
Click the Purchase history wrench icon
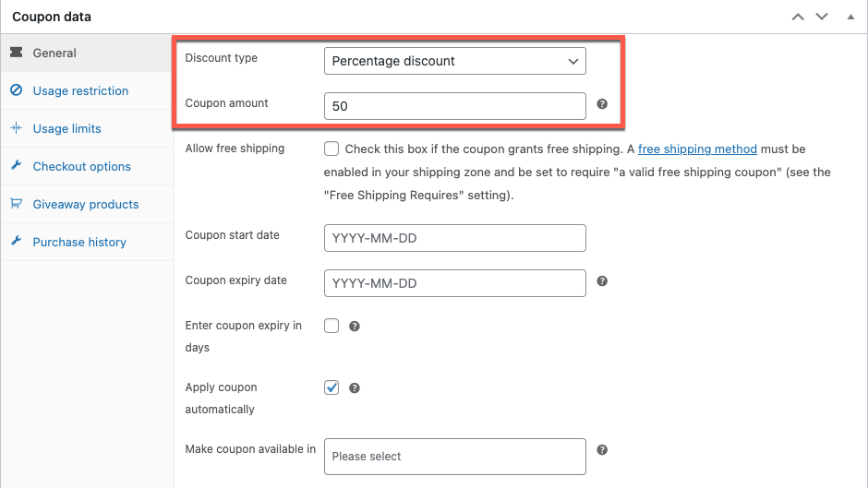tap(17, 241)
